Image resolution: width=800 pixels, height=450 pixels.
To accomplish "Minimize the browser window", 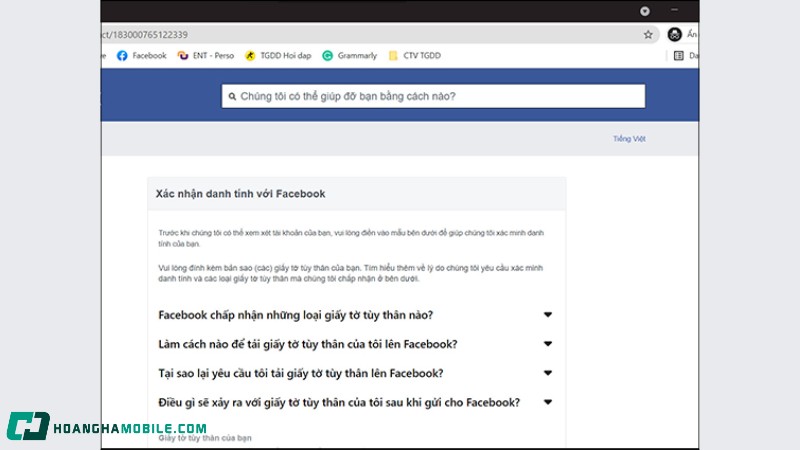I will [674, 10].
